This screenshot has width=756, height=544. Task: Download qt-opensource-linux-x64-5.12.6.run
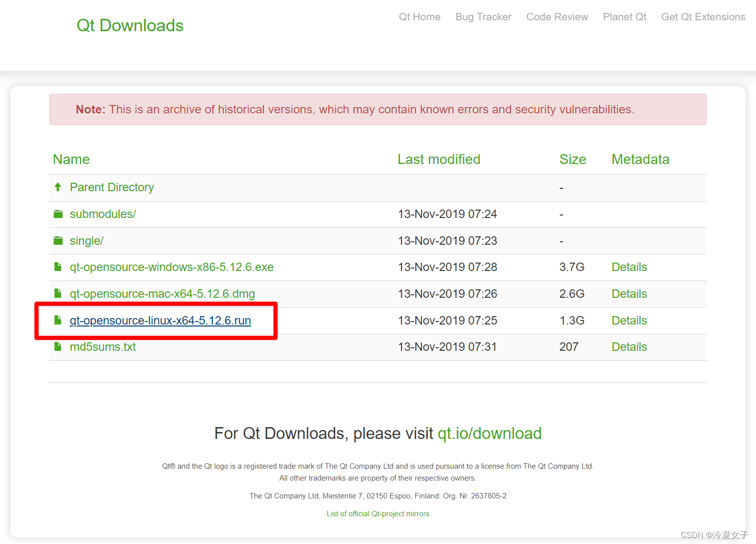pos(159,320)
